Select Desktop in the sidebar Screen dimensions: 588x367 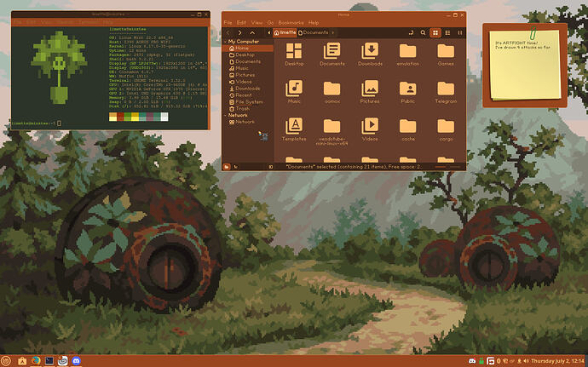point(248,54)
